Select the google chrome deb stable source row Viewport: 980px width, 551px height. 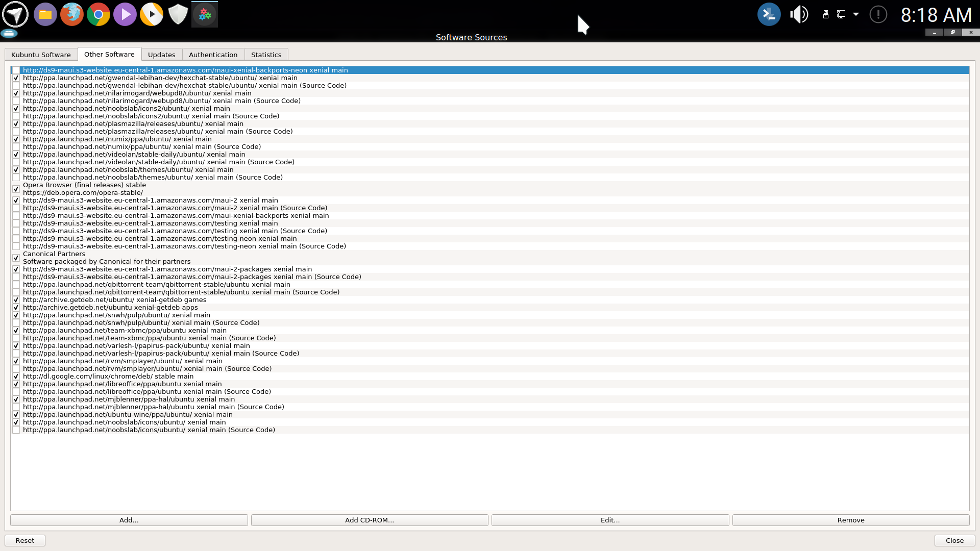click(108, 377)
